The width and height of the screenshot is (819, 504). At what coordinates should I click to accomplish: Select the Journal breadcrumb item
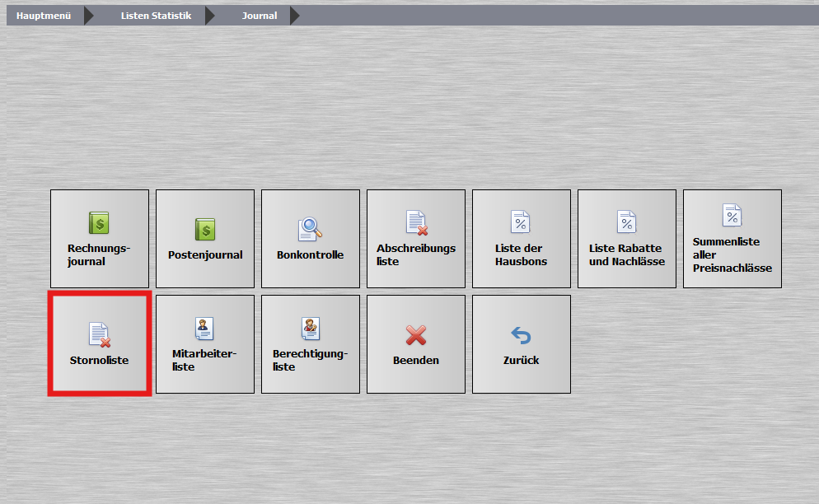click(x=260, y=16)
